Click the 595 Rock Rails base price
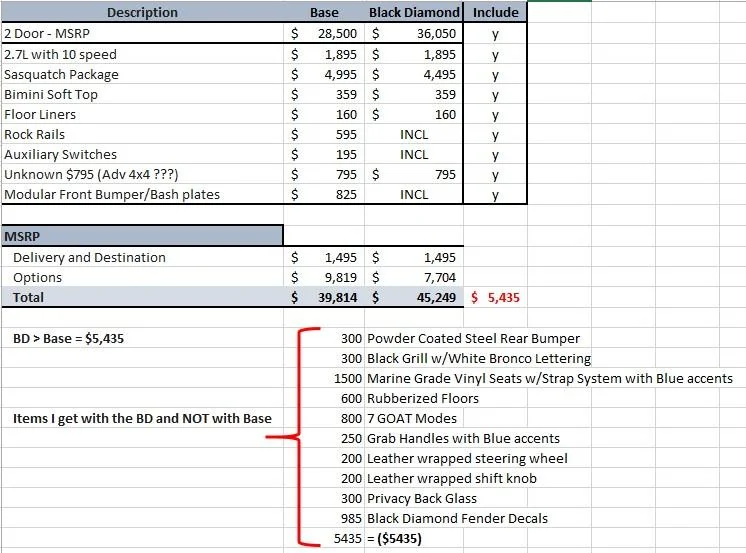 [x=346, y=135]
